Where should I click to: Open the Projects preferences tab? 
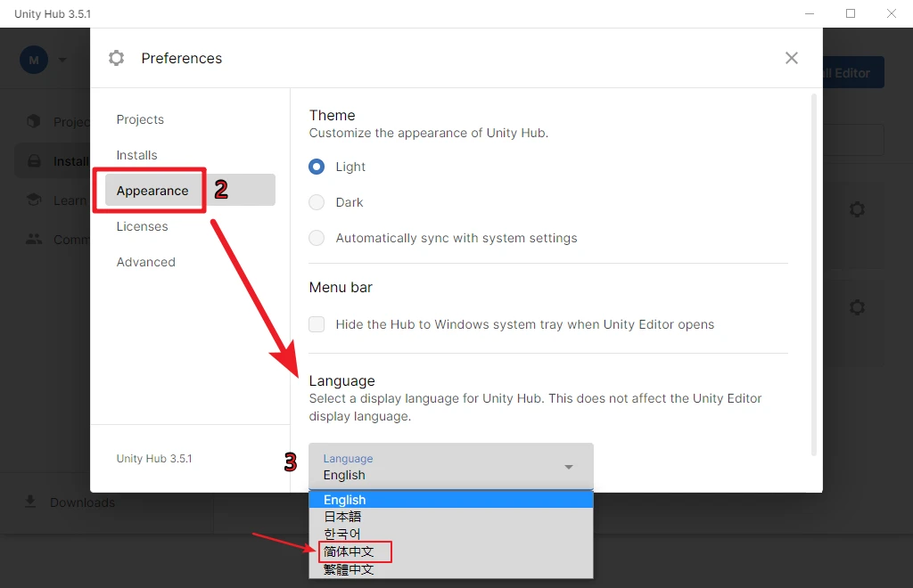tap(140, 119)
